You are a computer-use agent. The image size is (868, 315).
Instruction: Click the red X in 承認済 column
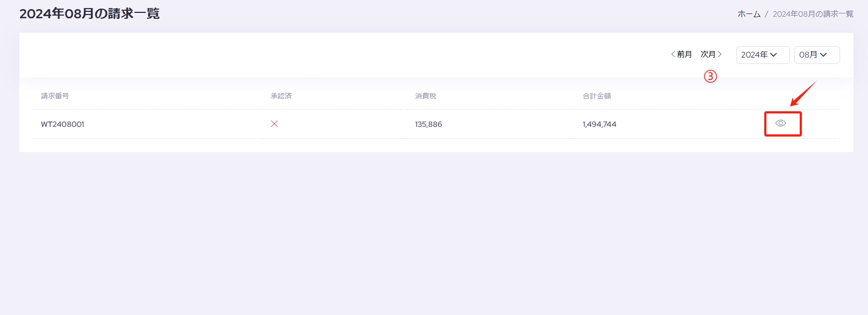point(274,124)
